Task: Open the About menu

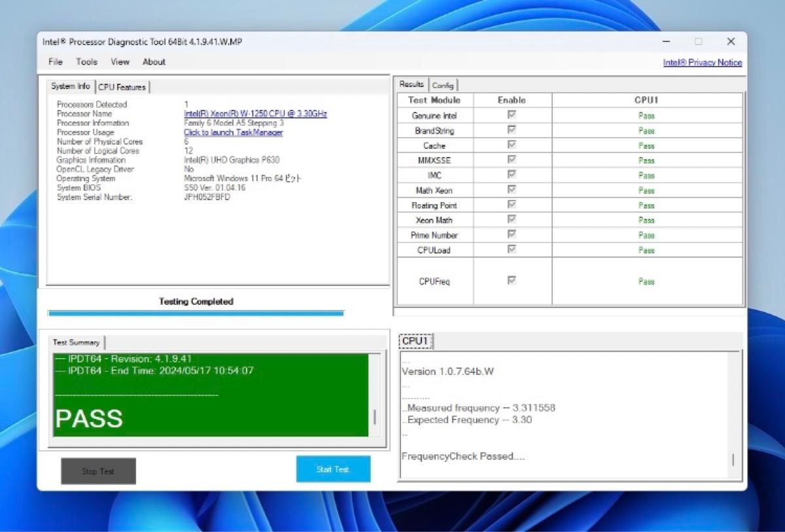Action: click(154, 62)
